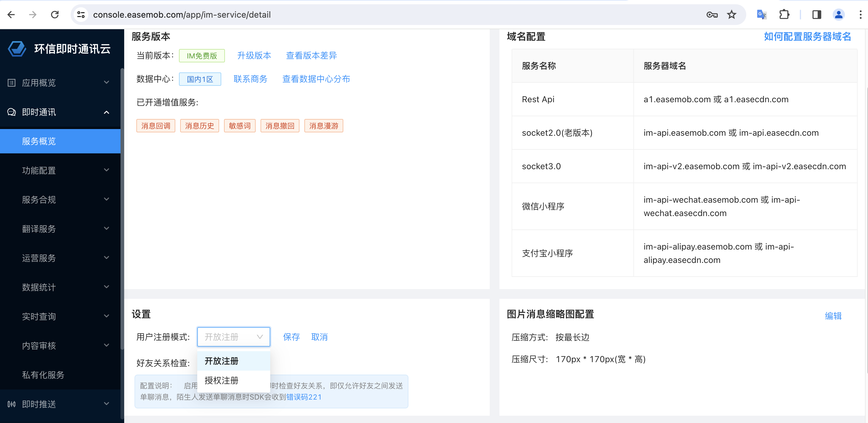
Task: Open 翻译服务 sidebar item
Action: [60, 229]
